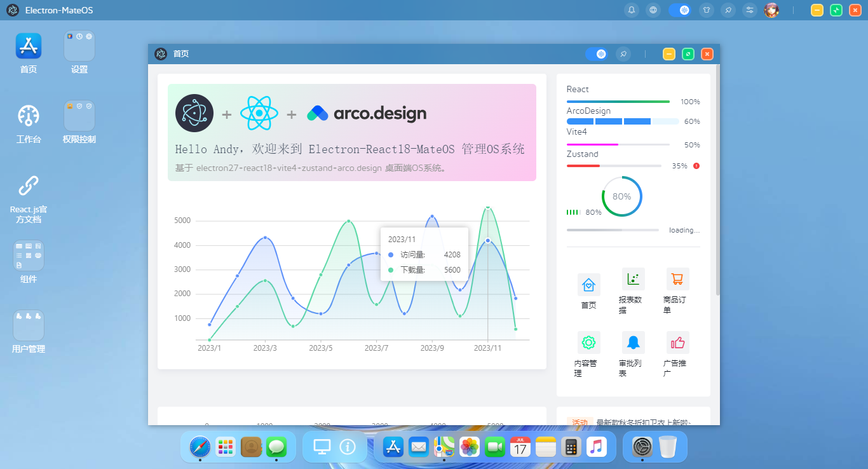The image size is (868, 469).
Task: Click the Vite4 50% progress bar
Action: point(618,145)
